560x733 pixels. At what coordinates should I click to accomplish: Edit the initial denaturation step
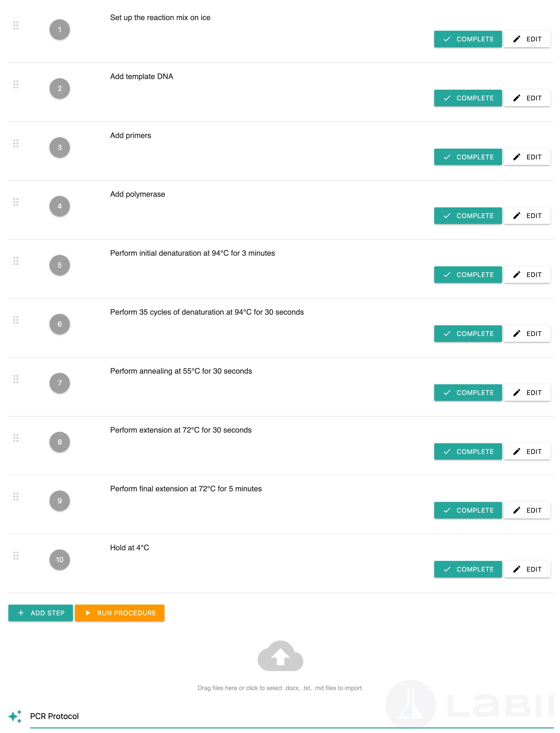pyautogui.click(x=527, y=275)
